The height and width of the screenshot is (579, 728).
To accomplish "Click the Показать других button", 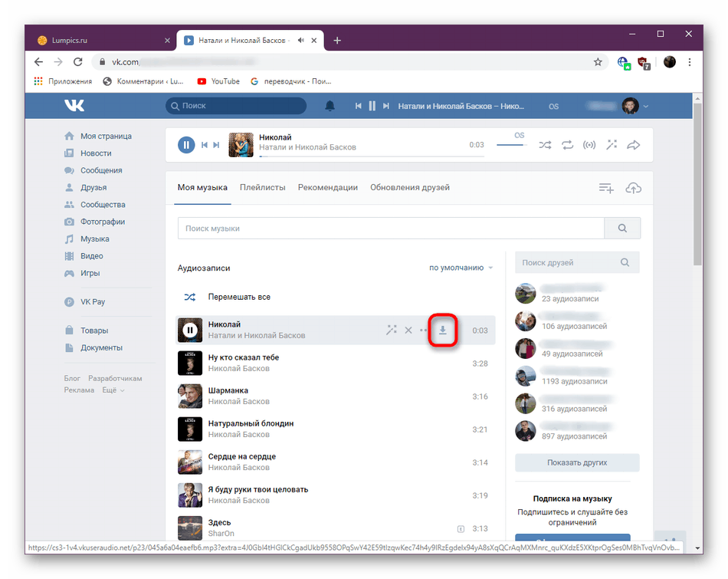I will point(577,463).
